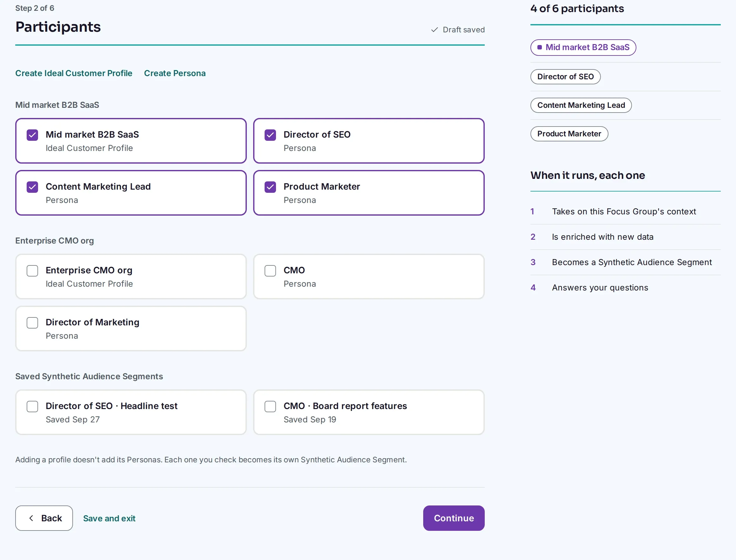Click Save and exit
The image size is (736, 560).
coord(109,518)
